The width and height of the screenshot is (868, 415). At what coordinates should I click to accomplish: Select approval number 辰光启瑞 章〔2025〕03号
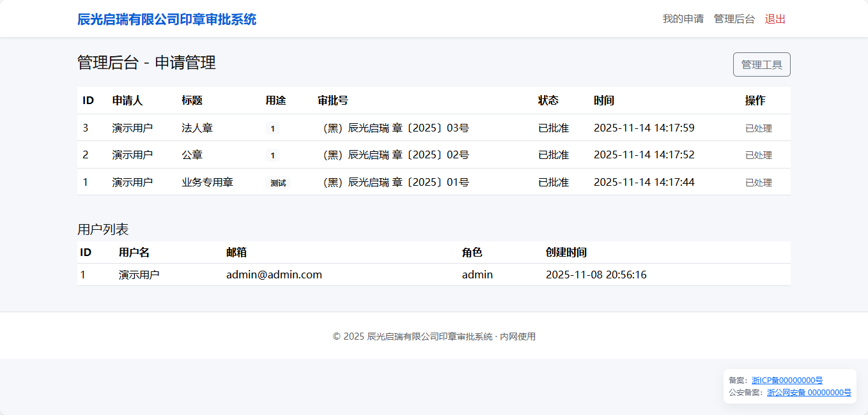pyautogui.click(x=395, y=128)
